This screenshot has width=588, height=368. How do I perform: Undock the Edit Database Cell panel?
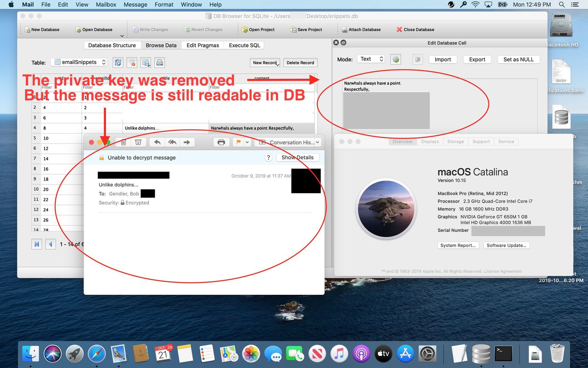click(x=343, y=43)
